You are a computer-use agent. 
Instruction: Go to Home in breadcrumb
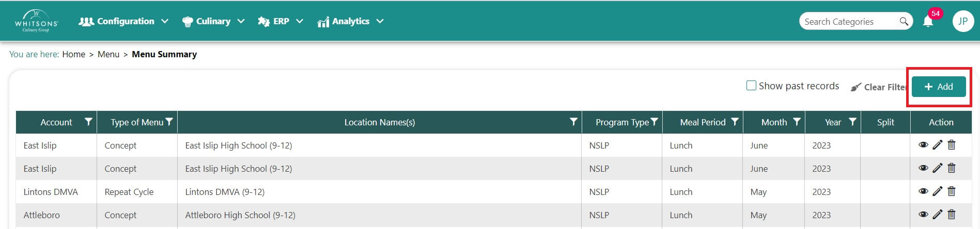pyautogui.click(x=73, y=54)
